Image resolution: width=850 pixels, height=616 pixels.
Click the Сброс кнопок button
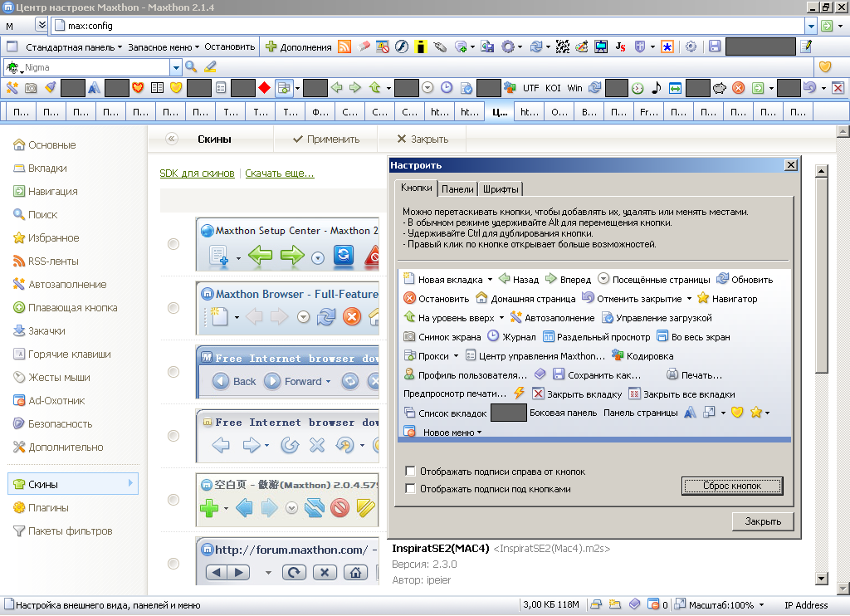click(x=732, y=486)
